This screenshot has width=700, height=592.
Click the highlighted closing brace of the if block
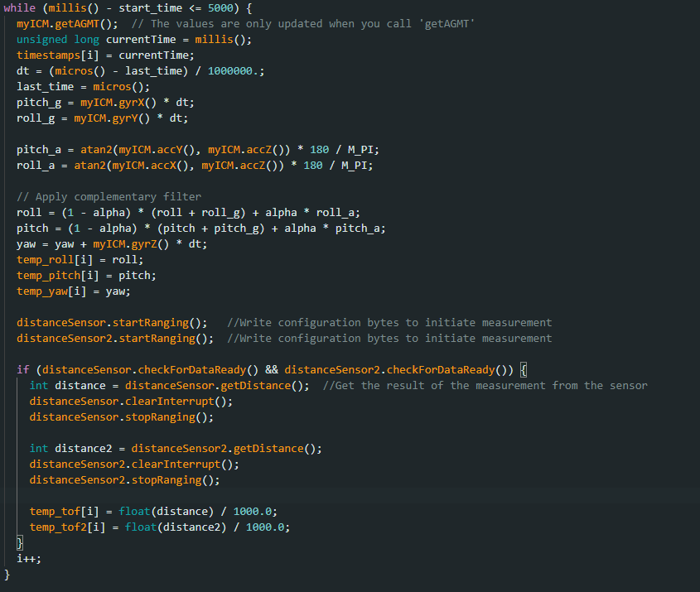[20, 543]
